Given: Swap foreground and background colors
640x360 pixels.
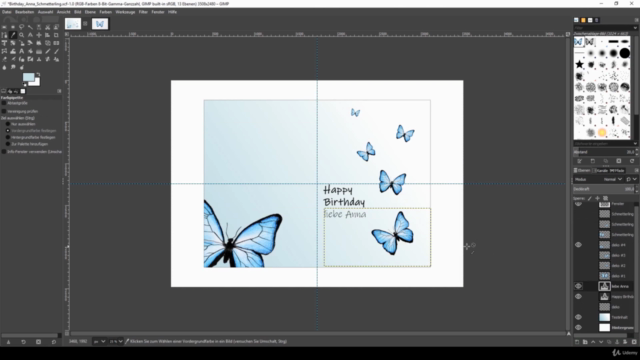Looking at the screenshot, I should coord(38,74).
